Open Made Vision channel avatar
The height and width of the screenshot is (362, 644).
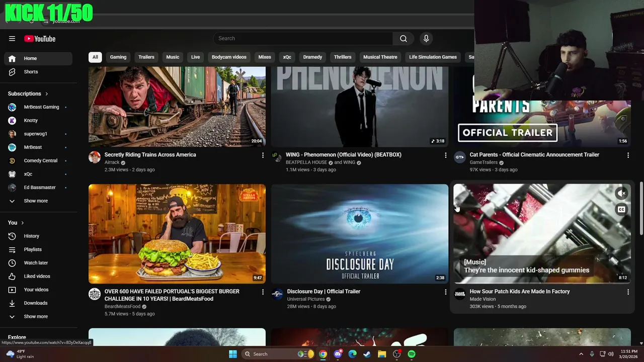[x=460, y=294]
